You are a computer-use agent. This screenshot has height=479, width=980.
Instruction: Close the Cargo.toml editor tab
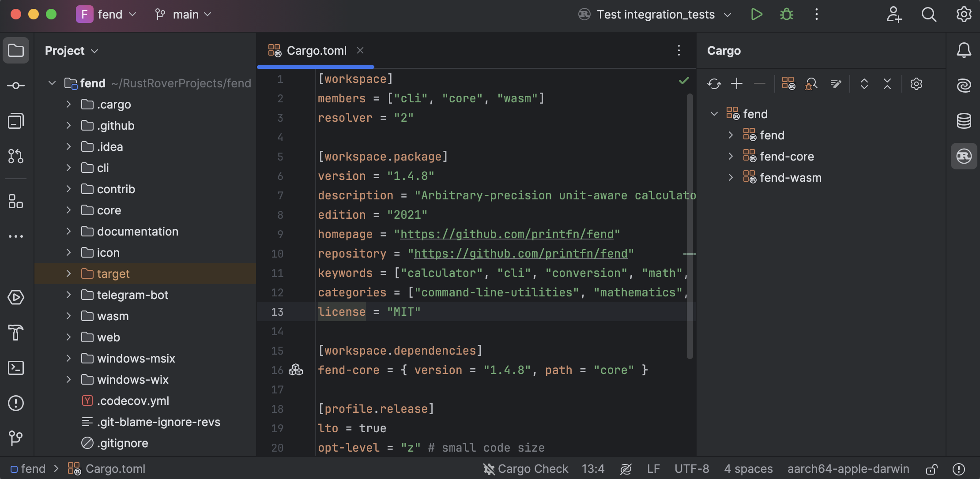[361, 50]
